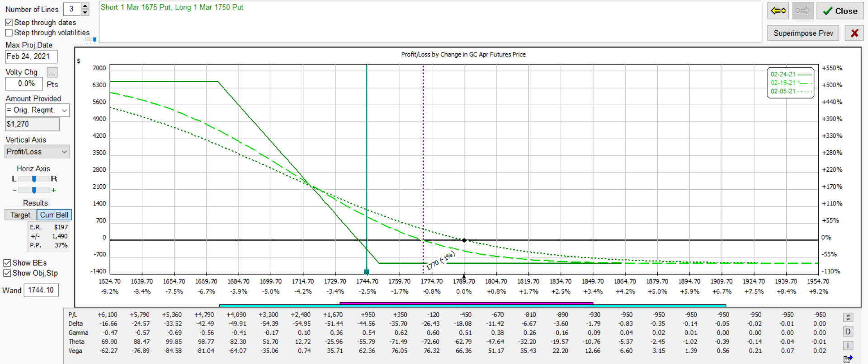Click the magenta range bar below the chart
The height and width of the screenshot is (364, 868).
click(x=466, y=303)
